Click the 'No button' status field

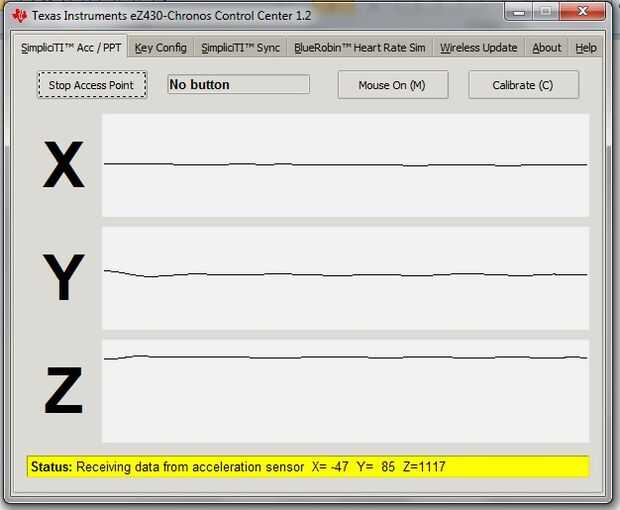(238, 84)
